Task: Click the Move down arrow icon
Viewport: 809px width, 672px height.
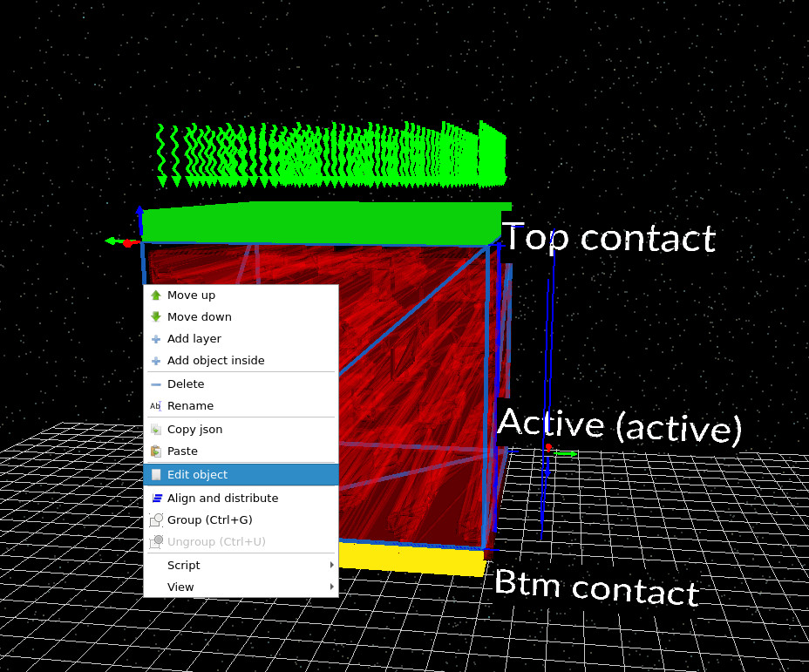Action: [157, 316]
